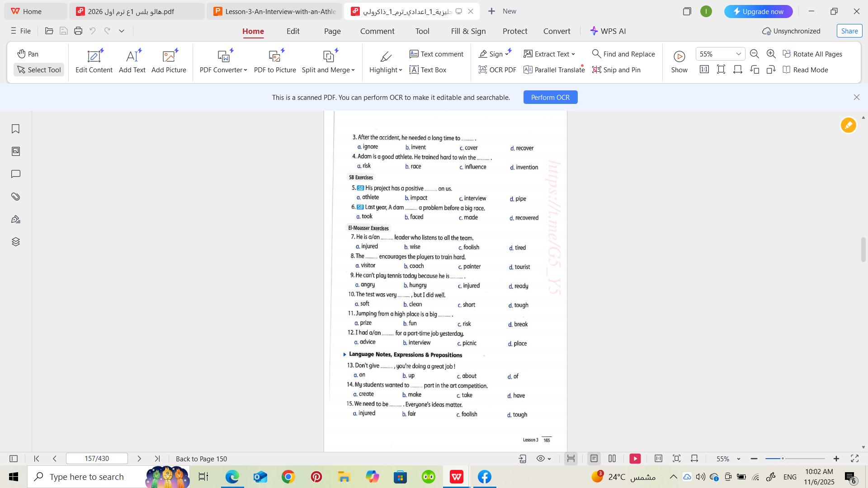Viewport: 868px width, 488px height.
Task: Open the comments panel in the sidebar
Action: tap(15, 174)
